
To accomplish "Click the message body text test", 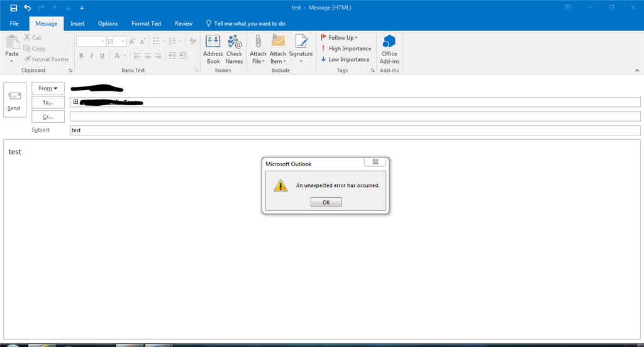I will pos(15,152).
